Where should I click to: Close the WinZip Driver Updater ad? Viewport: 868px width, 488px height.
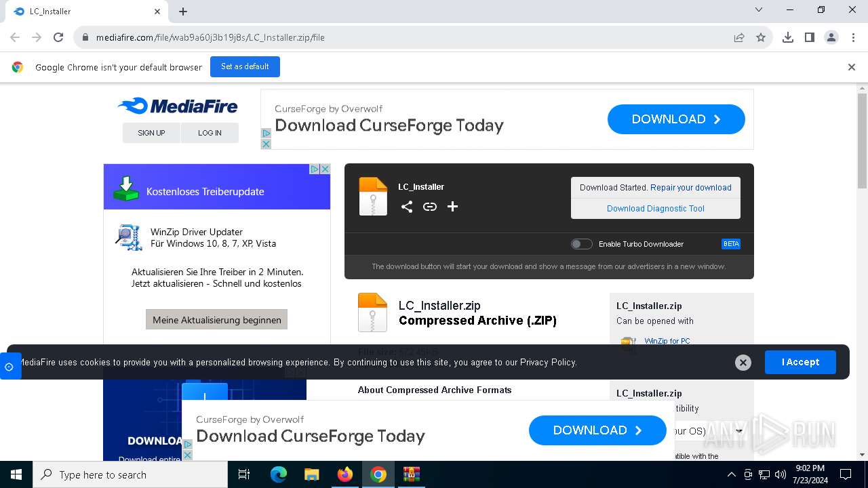(x=325, y=169)
